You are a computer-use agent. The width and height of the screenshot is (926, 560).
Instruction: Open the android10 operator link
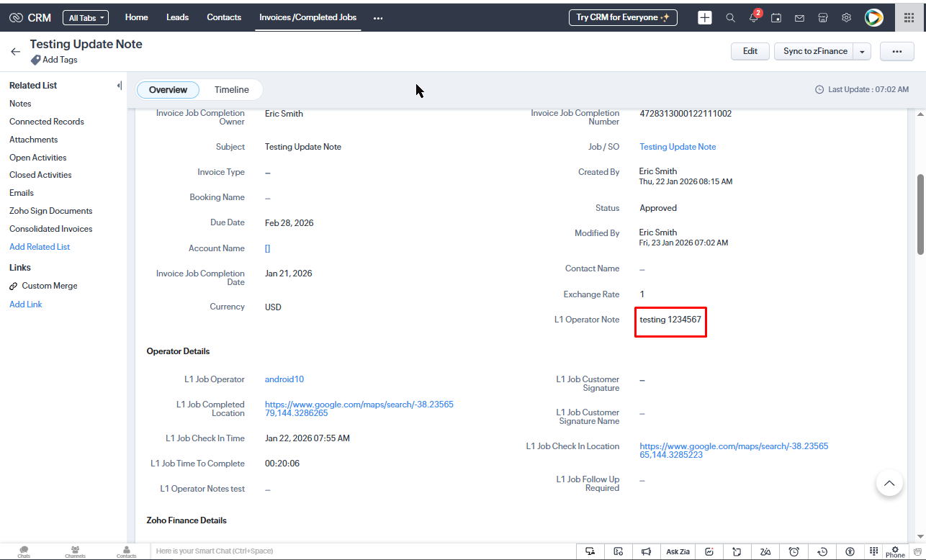click(x=284, y=379)
